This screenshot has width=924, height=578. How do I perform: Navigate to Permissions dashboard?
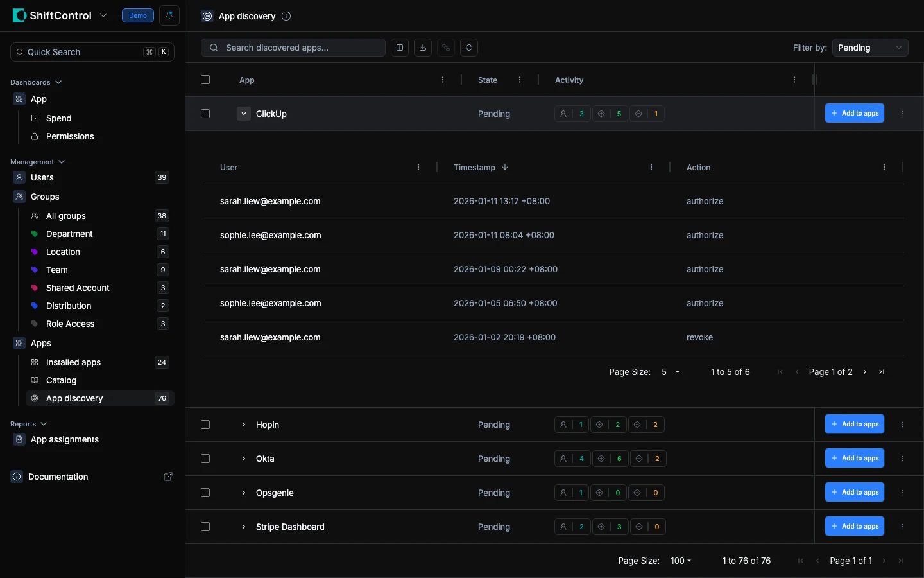(70, 136)
